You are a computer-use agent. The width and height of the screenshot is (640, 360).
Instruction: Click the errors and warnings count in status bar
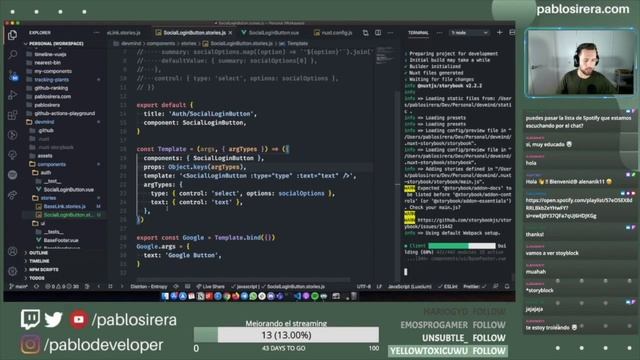(62, 287)
